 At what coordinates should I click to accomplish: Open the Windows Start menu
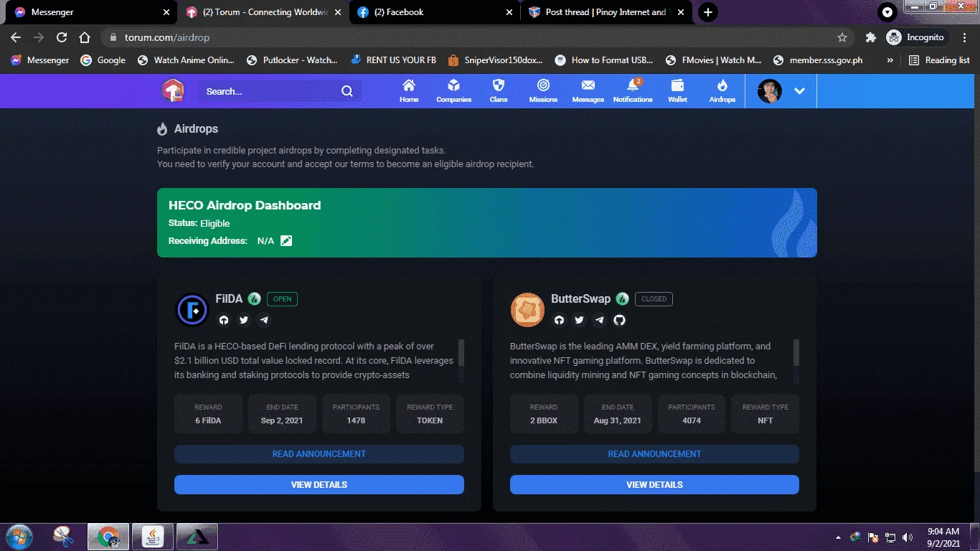click(x=19, y=537)
